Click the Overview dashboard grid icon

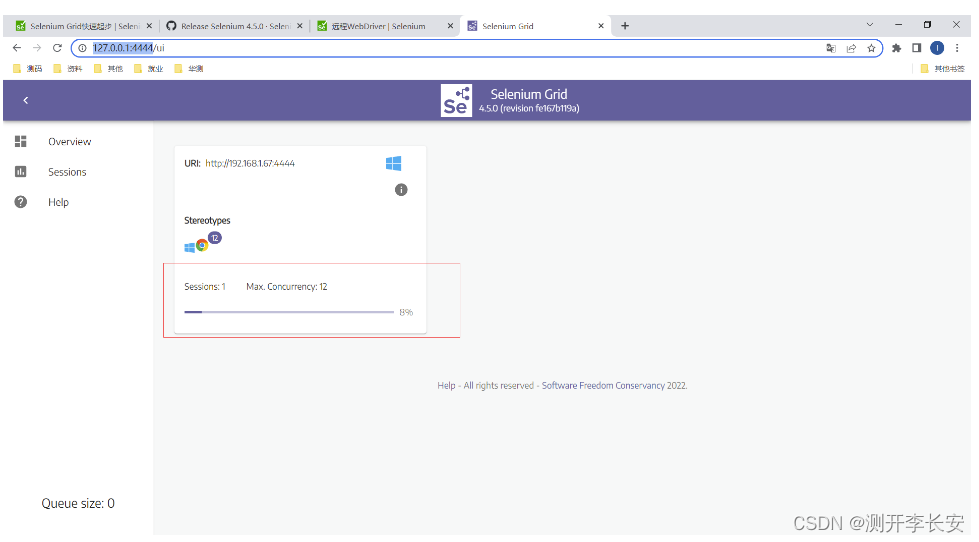pos(21,142)
